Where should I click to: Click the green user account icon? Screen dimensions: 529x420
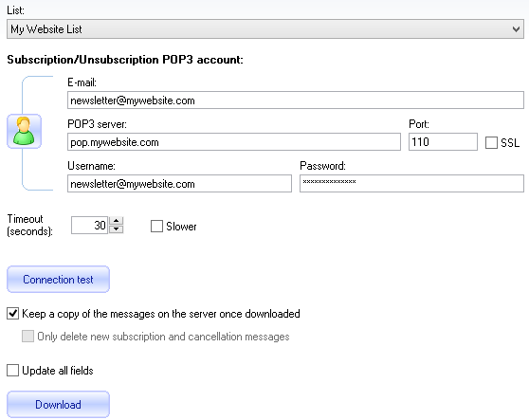pos(24,131)
